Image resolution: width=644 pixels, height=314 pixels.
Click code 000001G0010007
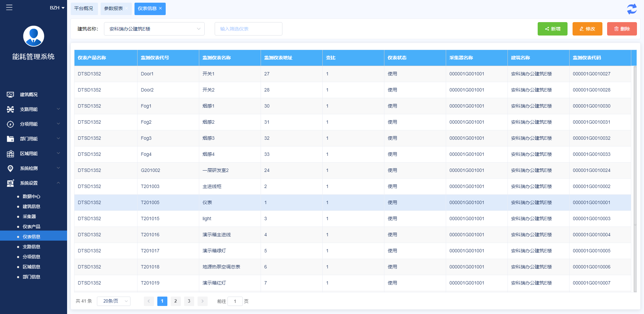click(591, 283)
